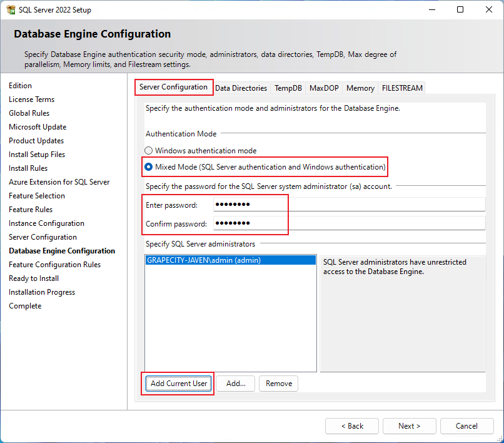This screenshot has height=443, width=504.
Task: Click Complete step in sidebar
Action: tap(25, 306)
